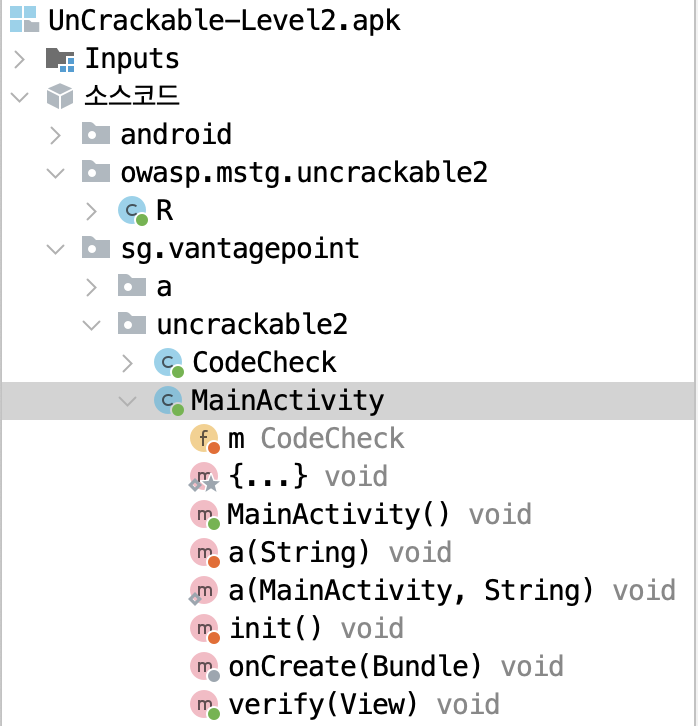The height and width of the screenshot is (726, 698).
Task: Click the R class icon
Action: [x=132, y=210]
